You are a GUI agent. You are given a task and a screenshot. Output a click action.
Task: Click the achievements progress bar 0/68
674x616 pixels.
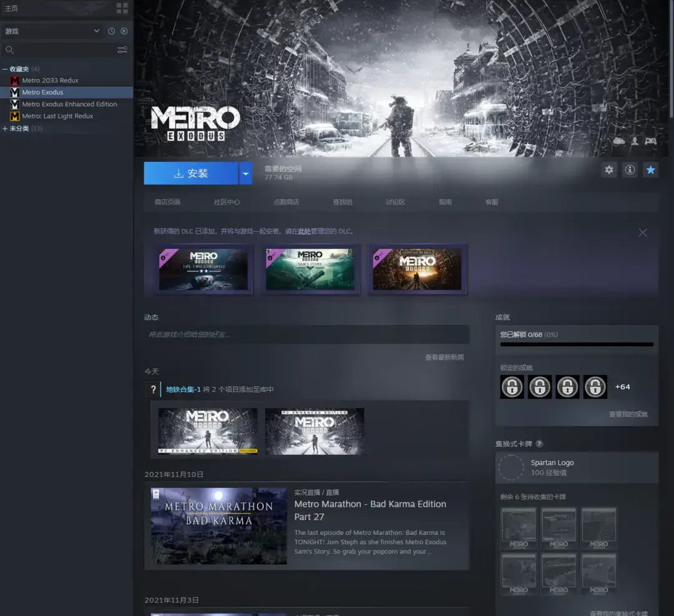click(x=577, y=345)
